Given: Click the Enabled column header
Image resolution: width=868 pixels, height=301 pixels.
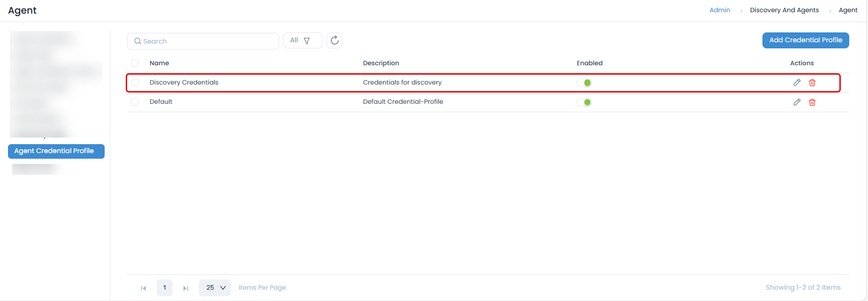Looking at the screenshot, I should click(589, 63).
